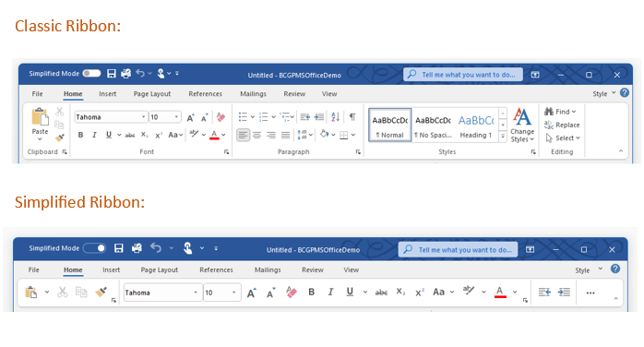The width and height of the screenshot is (644, 347).
Task: Open Help icon in Classic Ribbon
Action: tap(625, 93)
